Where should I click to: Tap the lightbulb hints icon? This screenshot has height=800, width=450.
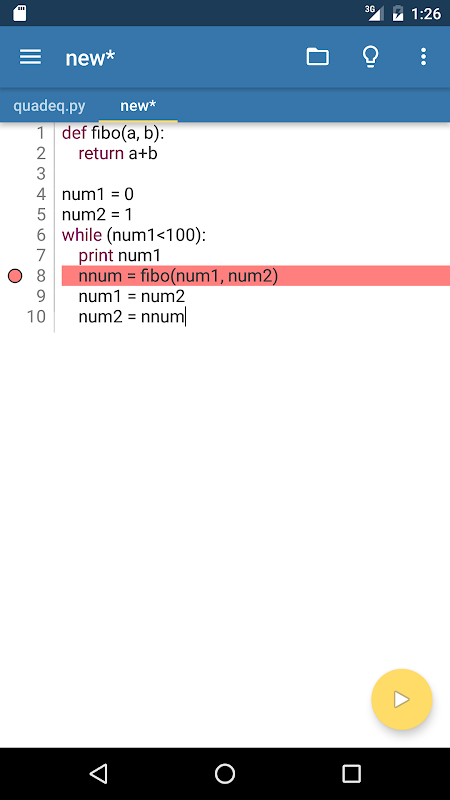coord(371,57)
